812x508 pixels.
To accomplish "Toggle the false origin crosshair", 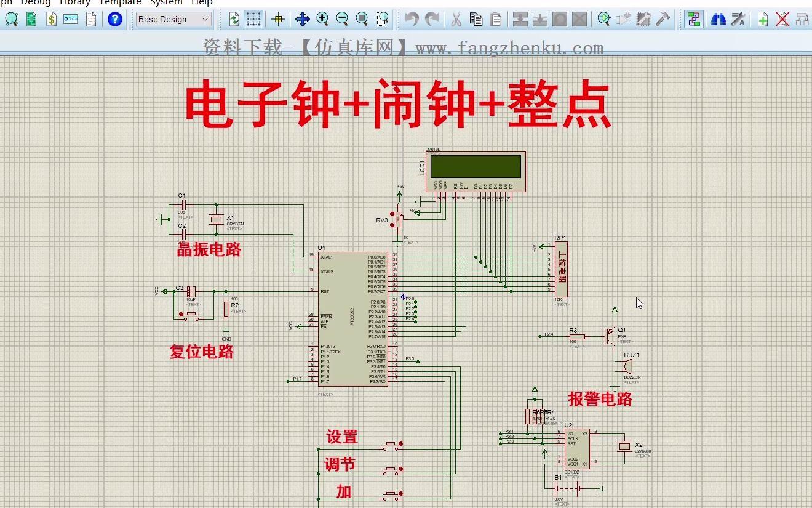I will [278, 19].
